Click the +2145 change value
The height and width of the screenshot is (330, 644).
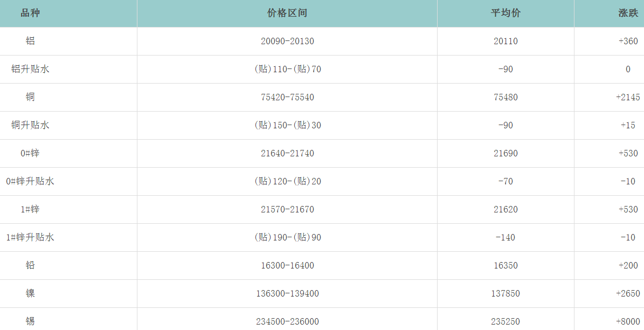coord(628,97)
